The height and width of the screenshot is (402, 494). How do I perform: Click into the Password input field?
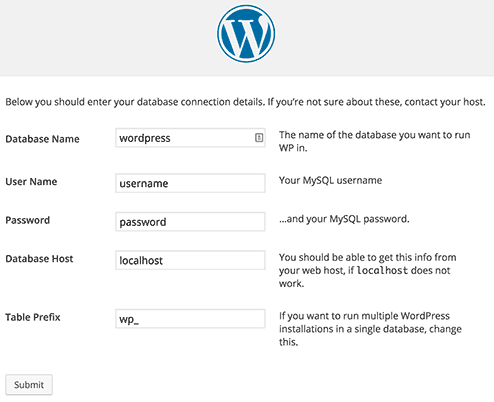click(x=190, y=222)
